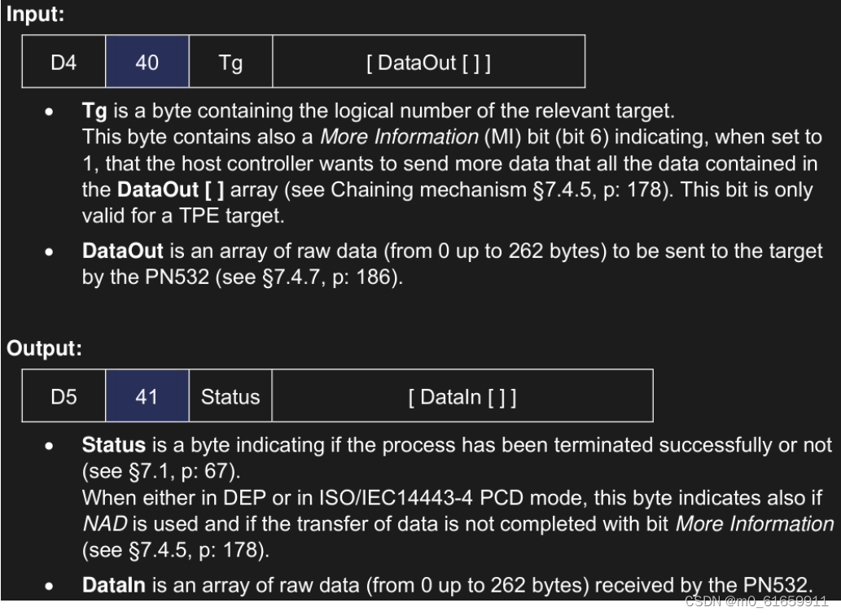Click the D4 cell in Input table
The width and height of the screenshot is (841, 616).
(63, 61)
